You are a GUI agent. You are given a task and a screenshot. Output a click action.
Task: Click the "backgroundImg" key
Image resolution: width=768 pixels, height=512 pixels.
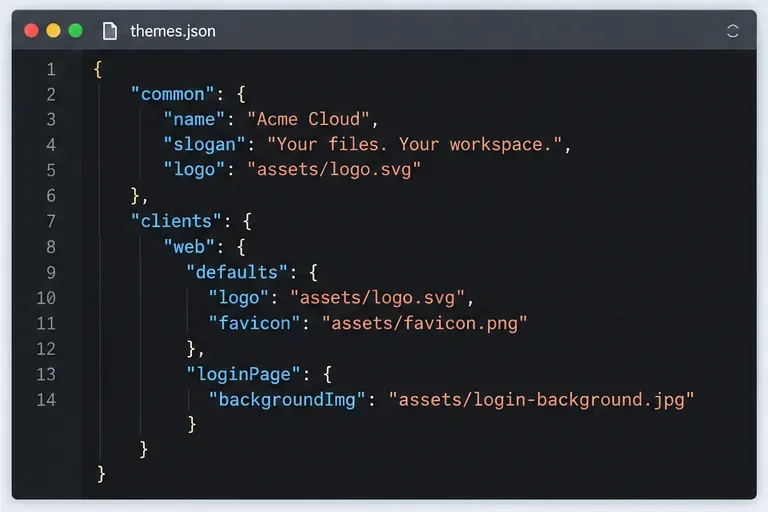coord(287,400)
